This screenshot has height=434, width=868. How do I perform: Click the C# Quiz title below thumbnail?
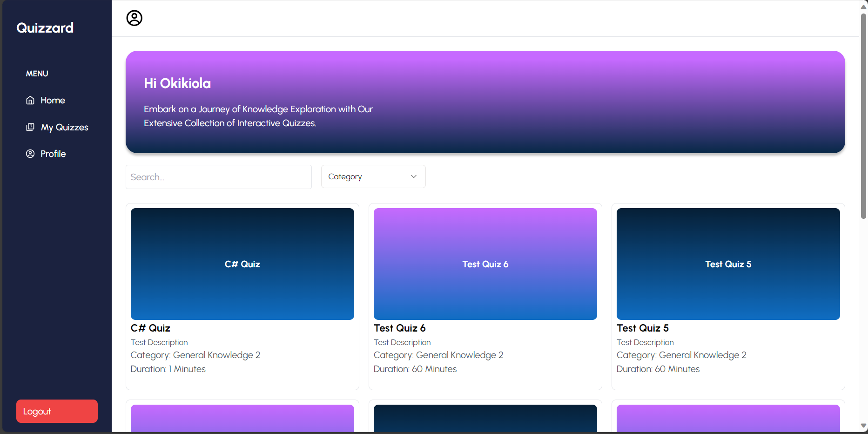click(150, 328)
